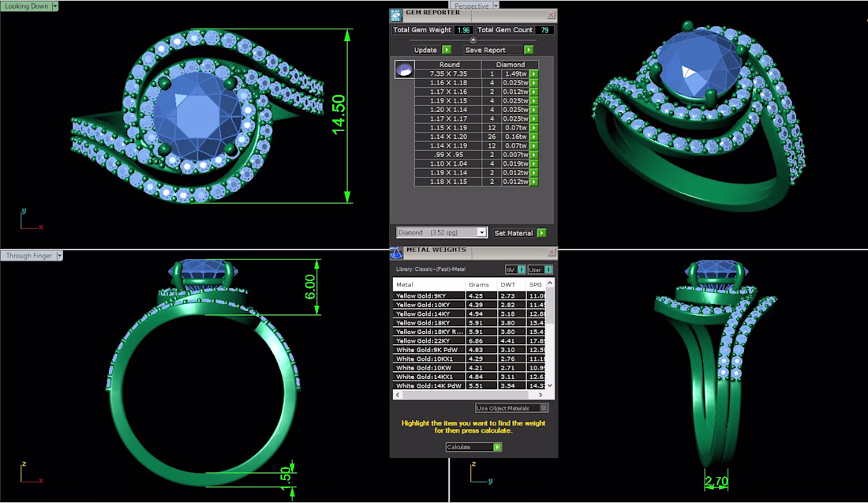Click green arrow for the 1.18 X 1.15 row

click(533, 182)
